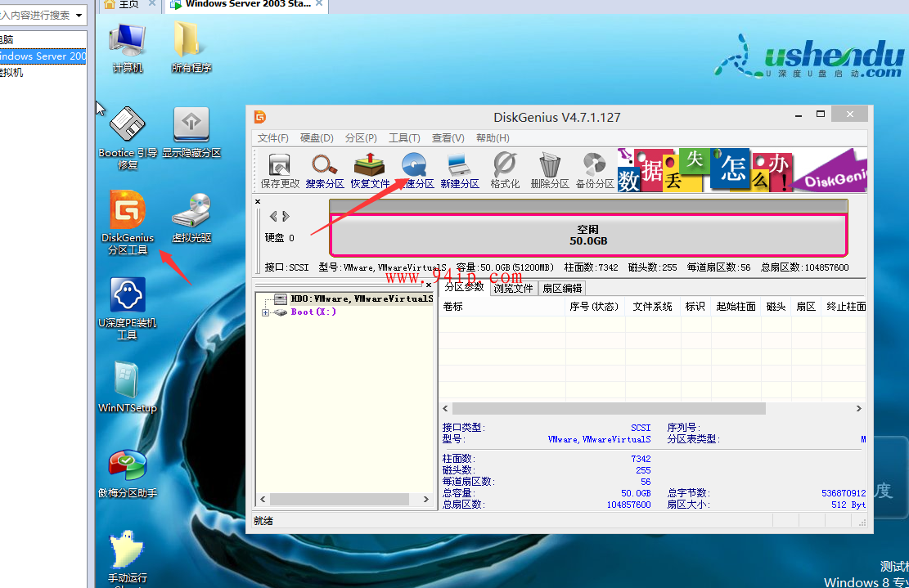Screen dimensions: 909x588
Task: Click the Save Changes (保存更改) toolbar icon
Action: 280,171
